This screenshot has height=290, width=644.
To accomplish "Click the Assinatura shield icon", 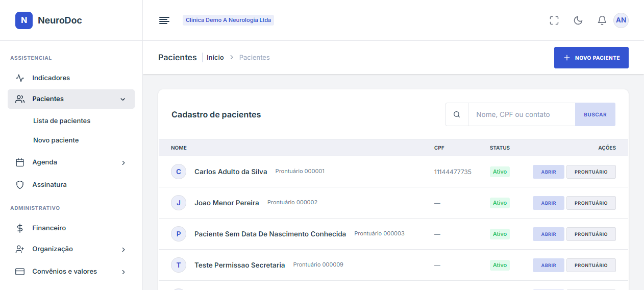I will (20, 185).
